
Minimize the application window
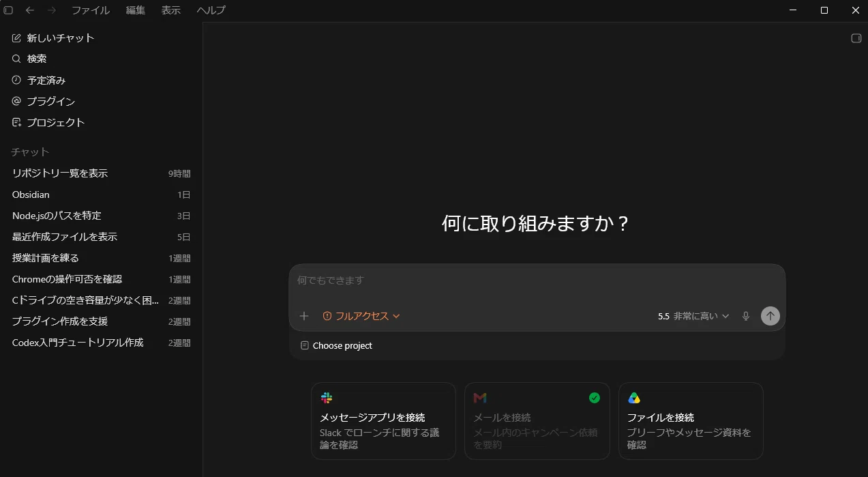pos(793,10)
